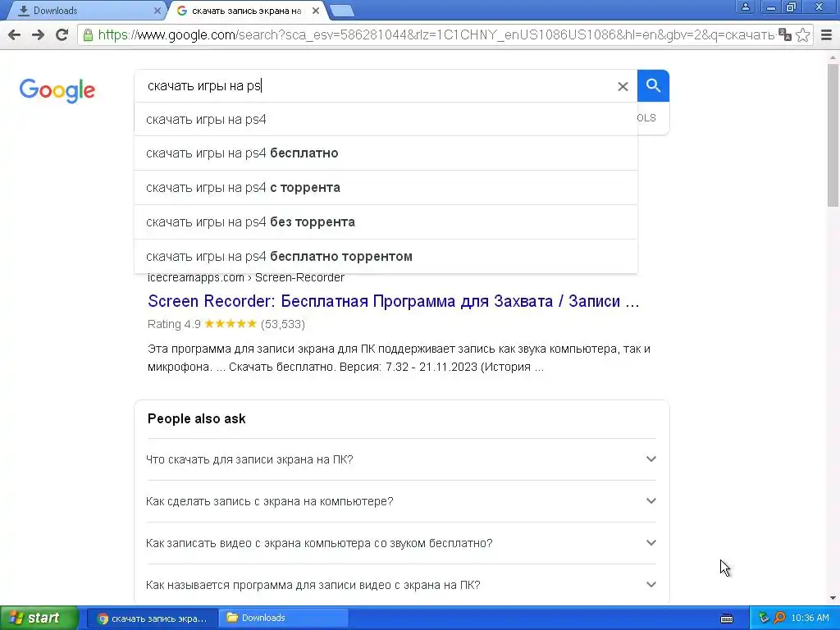840x630 pixels.
Task: Open the 'Screen Recorder: Бесплатная Программа' result link
Action: [x=394, y=301]
